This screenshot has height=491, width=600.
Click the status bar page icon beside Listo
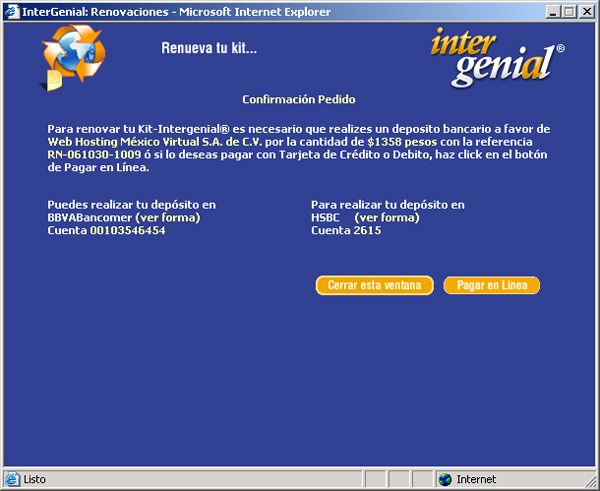[x=12, y=479]
